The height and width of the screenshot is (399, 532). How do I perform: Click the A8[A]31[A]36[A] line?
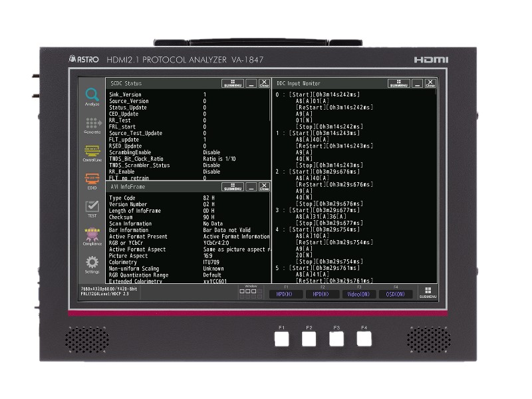click(321, 217)
